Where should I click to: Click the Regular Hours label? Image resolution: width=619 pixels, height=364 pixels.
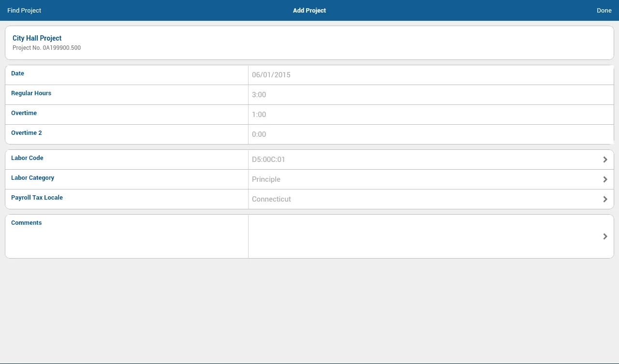31,93
